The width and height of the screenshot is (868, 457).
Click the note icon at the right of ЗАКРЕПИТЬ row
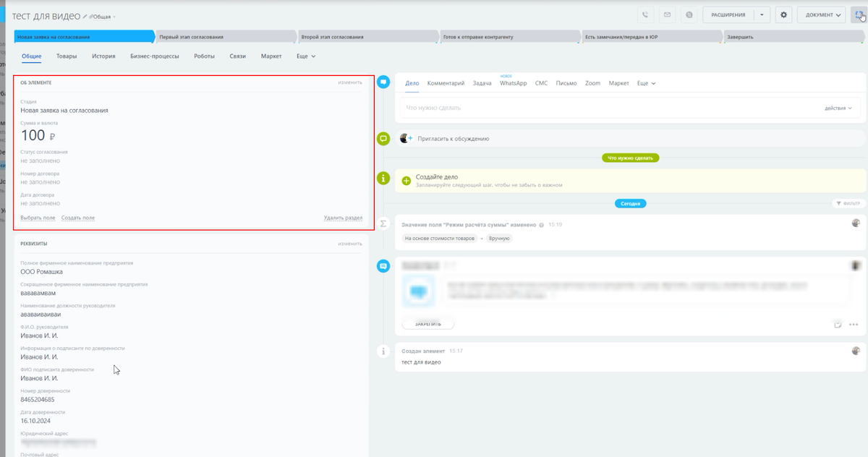click(837, 325)
